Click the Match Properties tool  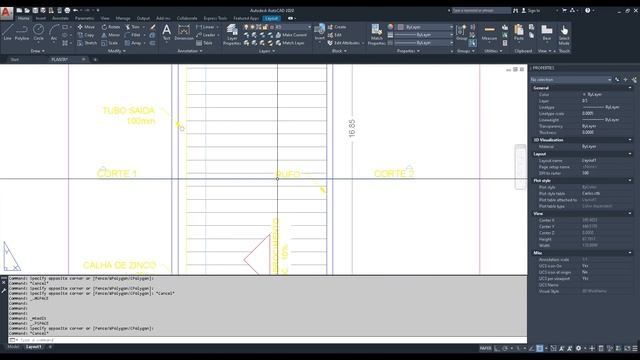click(376, 34)
